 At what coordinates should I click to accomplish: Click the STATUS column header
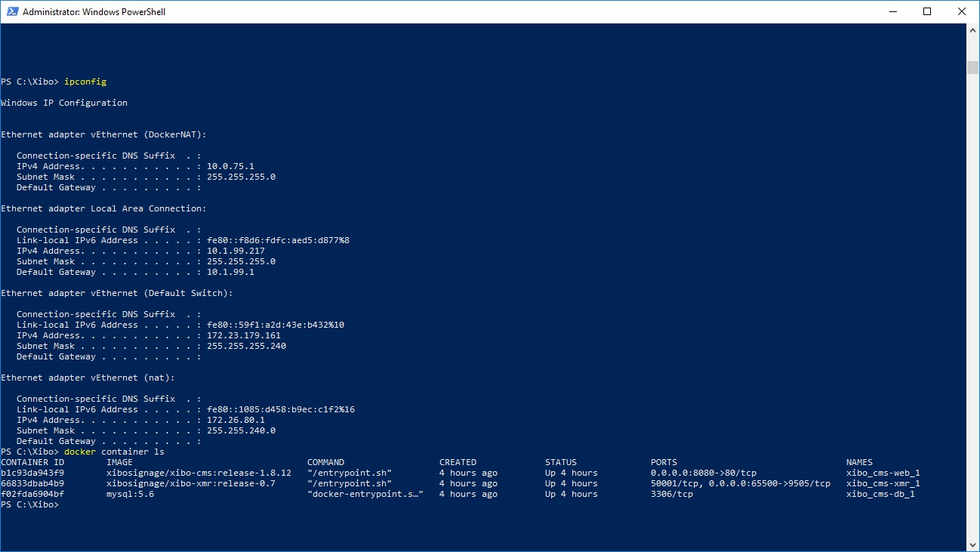[x=561, y=462]
